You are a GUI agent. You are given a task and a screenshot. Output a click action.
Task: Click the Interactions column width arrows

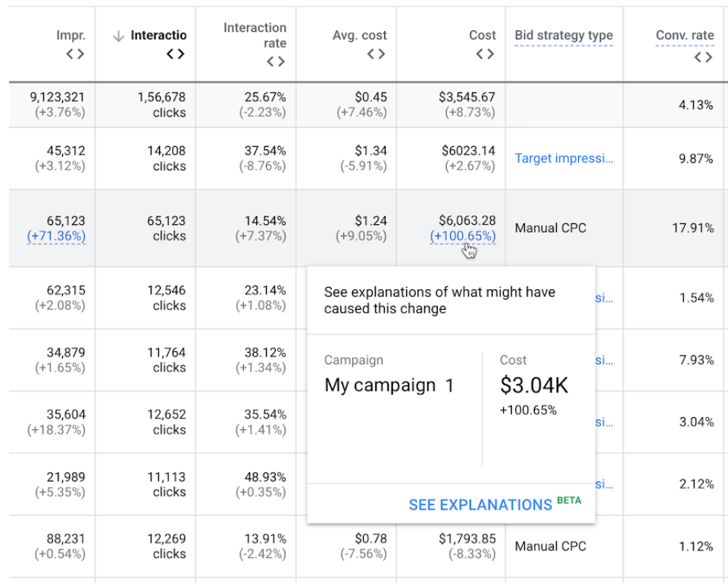click(176, 54)
